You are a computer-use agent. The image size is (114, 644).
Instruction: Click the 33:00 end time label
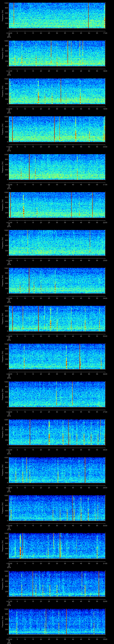click(105, 639)
